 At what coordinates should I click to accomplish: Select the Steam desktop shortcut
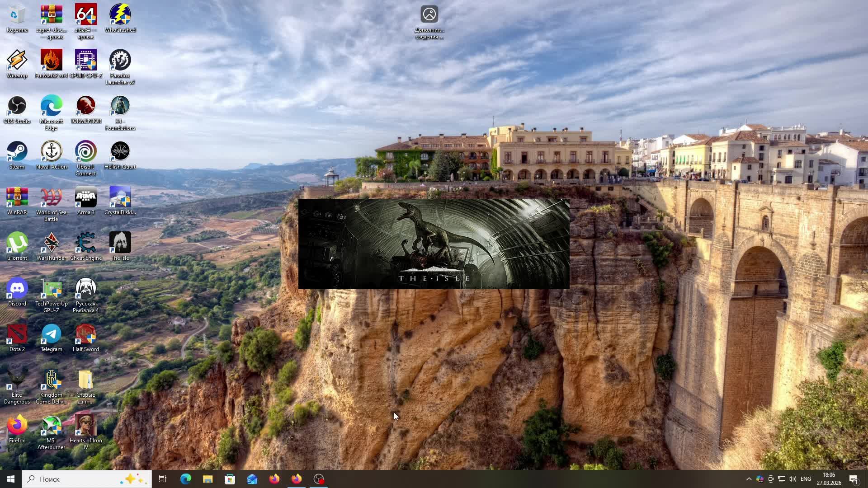17,152
